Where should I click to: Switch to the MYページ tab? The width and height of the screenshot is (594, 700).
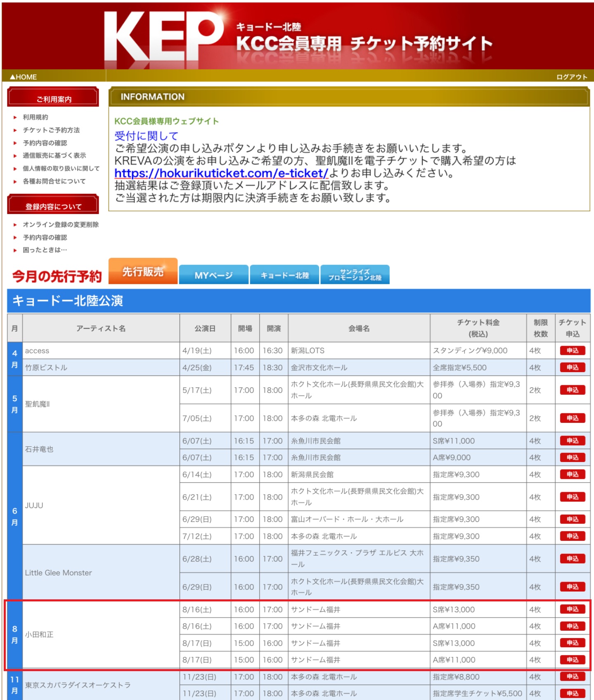click(214, 275)
